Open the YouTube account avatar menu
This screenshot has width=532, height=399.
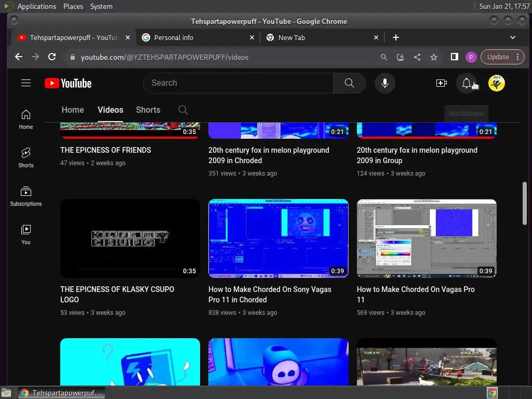(496, 83)
